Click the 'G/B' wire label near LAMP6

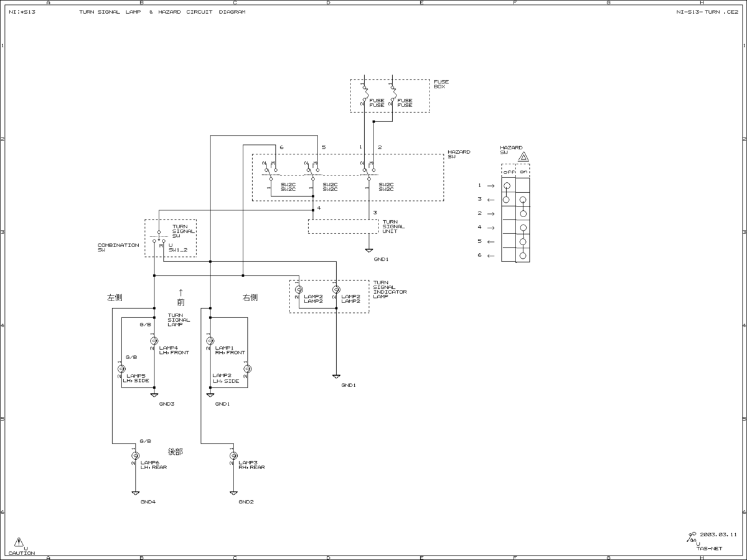click(145, 441)
